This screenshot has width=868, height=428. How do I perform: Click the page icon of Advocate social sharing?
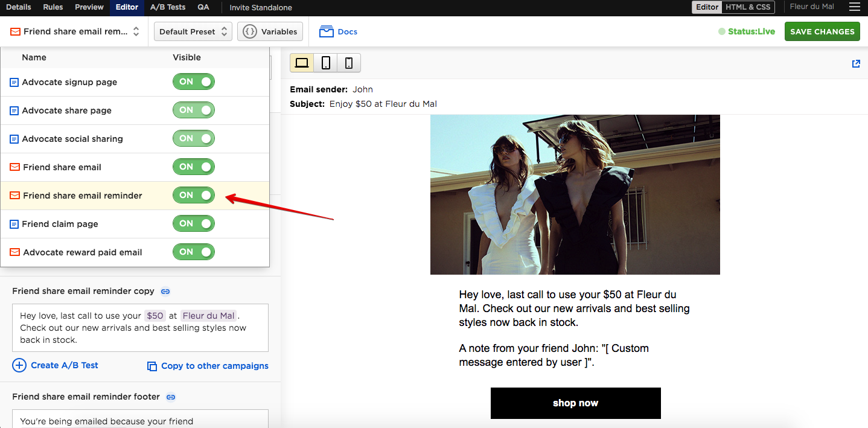[14, 139]
